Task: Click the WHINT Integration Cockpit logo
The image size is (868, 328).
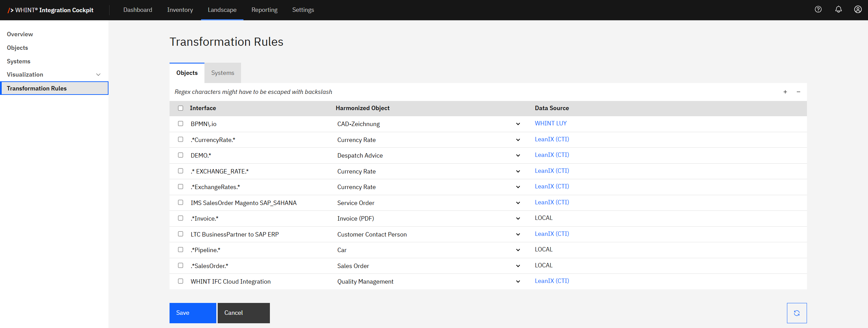Action: pos(51,10)
